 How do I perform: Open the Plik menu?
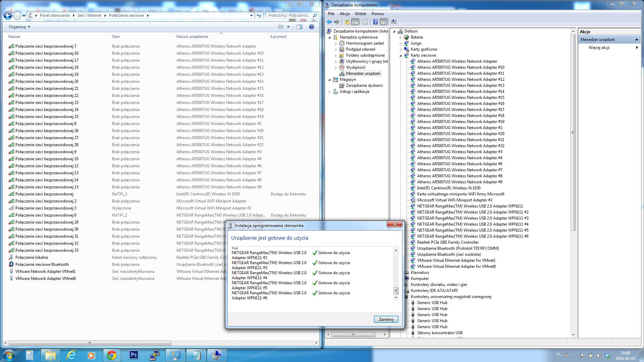tap(331, 14)
